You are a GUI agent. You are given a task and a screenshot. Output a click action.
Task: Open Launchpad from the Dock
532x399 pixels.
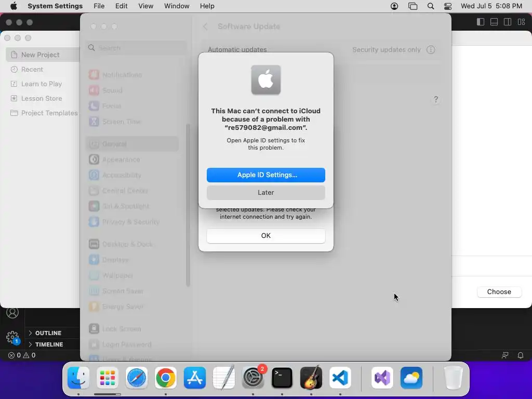point(108,378)
